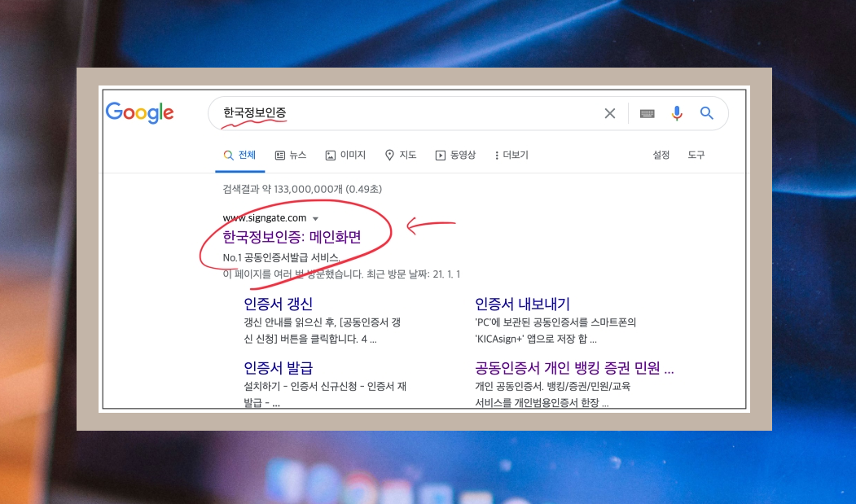
Task: Click the No.1 공동인증서발급 서비스 snippet
Action: [x=282, y=257]
